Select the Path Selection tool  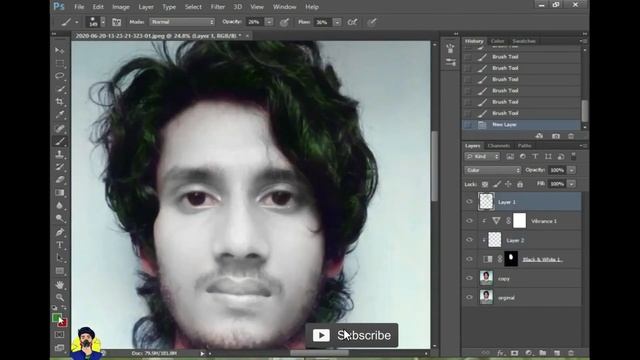pos(60,258)
